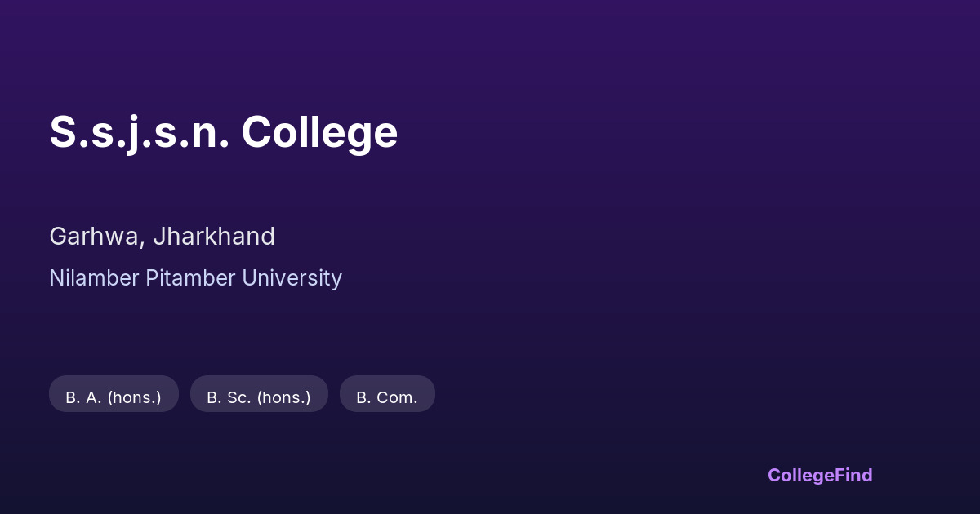Click the CollegeFind brand logo

coord(819,475)
